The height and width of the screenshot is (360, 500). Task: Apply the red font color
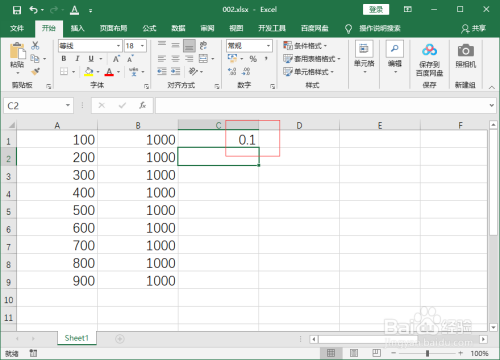pos(109,72)
